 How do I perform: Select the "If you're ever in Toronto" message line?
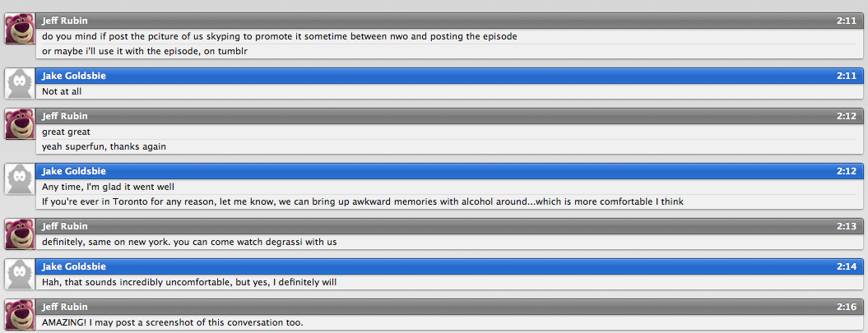tap(363, 201)
